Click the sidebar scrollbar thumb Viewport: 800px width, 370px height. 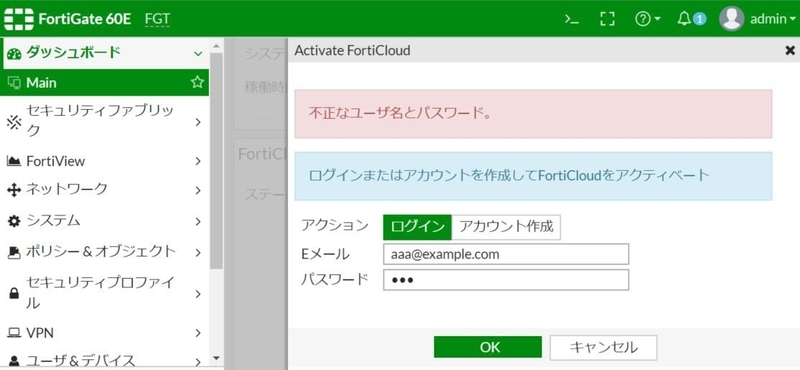pyautogui.click(x=216, y=161)
